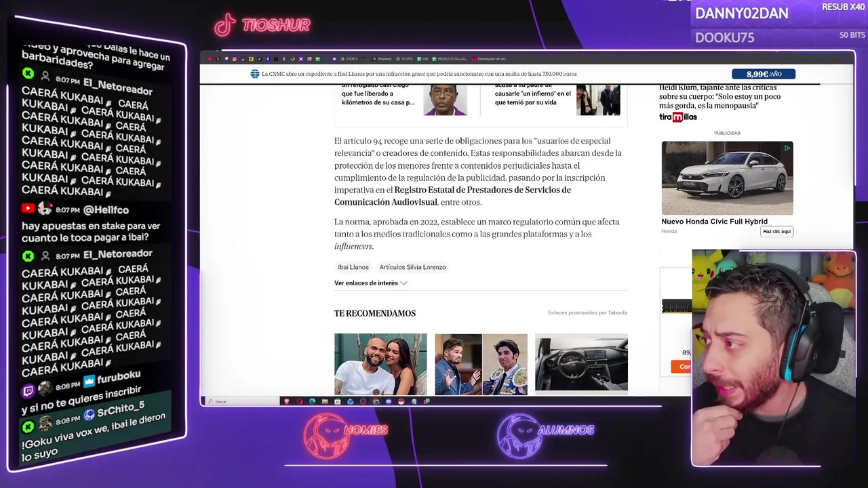Open File Explorer from the taskbar
This screenshot has height=488, width=868.
(325, 401)
